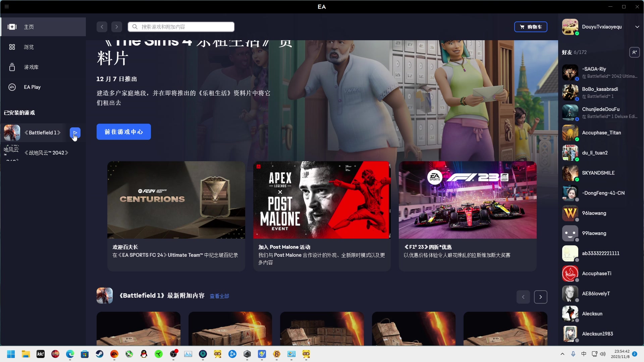Click the 加入 Post Malone 活动 title
The image size is (644, 362).
284,247
